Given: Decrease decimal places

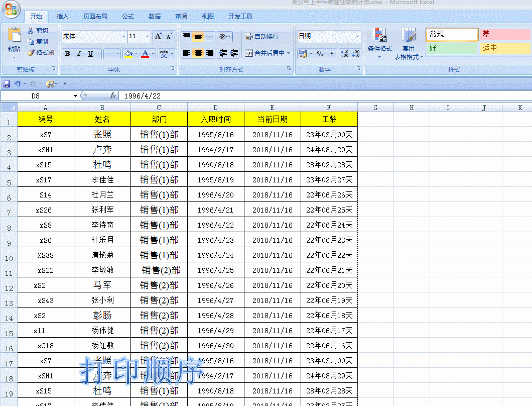Looking at the screenshot, I should (356, 53).
